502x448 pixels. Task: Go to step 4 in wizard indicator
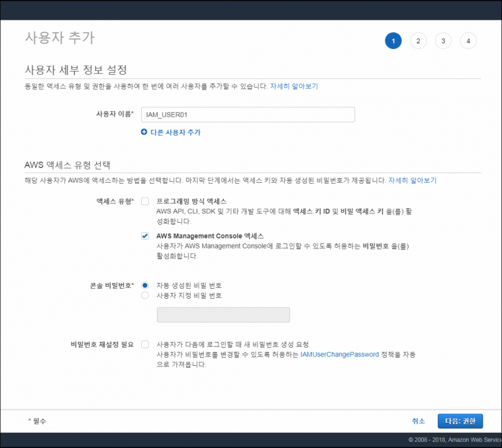point(468,41)
